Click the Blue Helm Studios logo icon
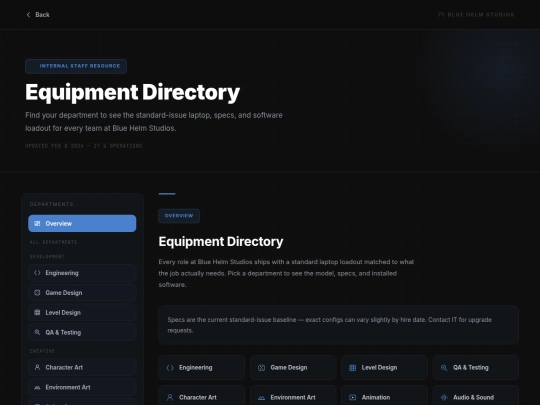This screenshot has height=405, width=540. point(441,14)
